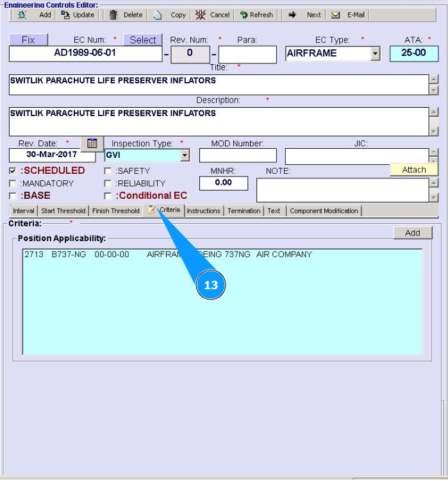
Task: Open the EC Type dropdown
Action: point(375,54)
